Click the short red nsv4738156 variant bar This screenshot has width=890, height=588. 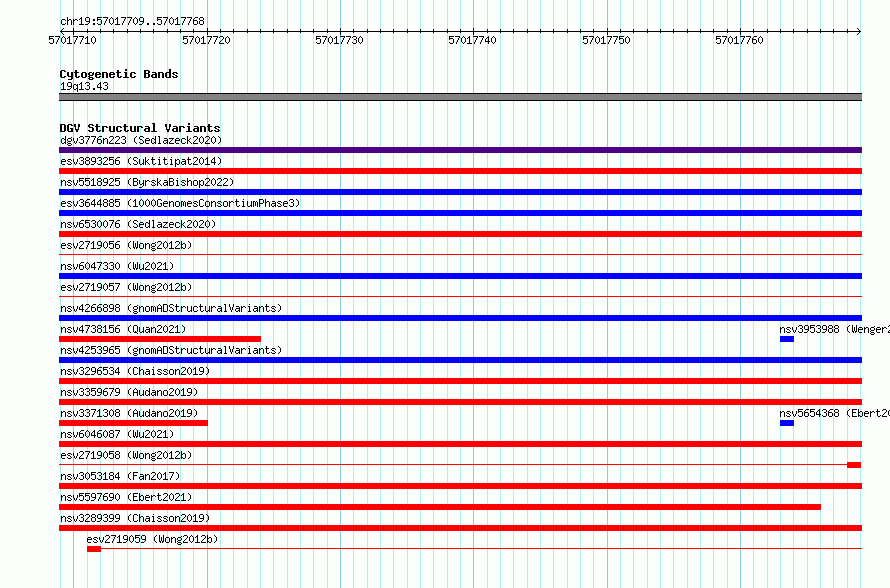click(160, 339)
